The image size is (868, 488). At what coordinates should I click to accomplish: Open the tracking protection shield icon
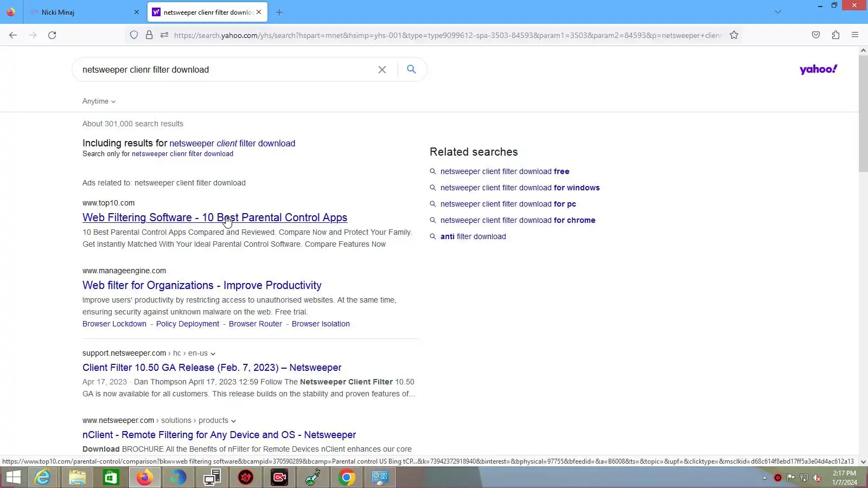pos(134,35)
